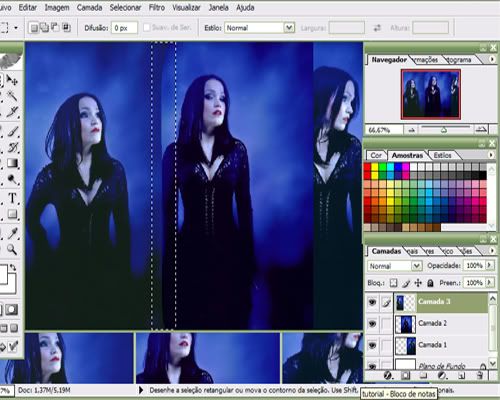
Task: Click the Navegador zoom out icon
Action: pos(411,130)
